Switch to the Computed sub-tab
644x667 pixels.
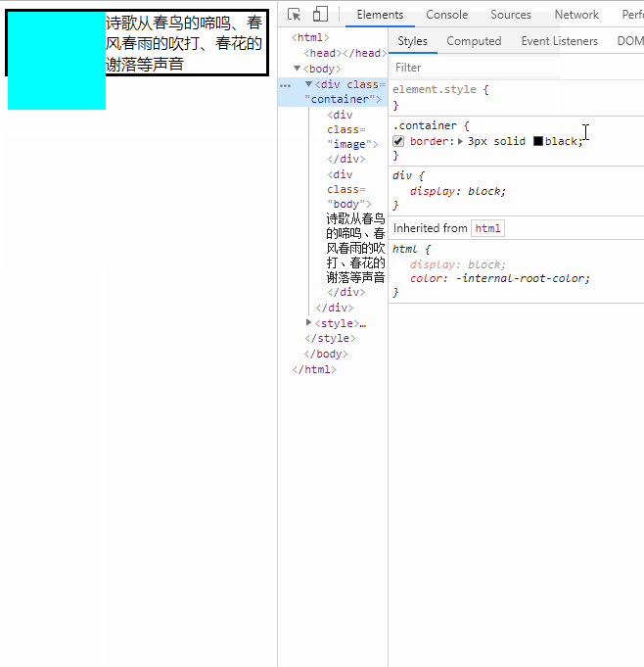tap(474, 41)
